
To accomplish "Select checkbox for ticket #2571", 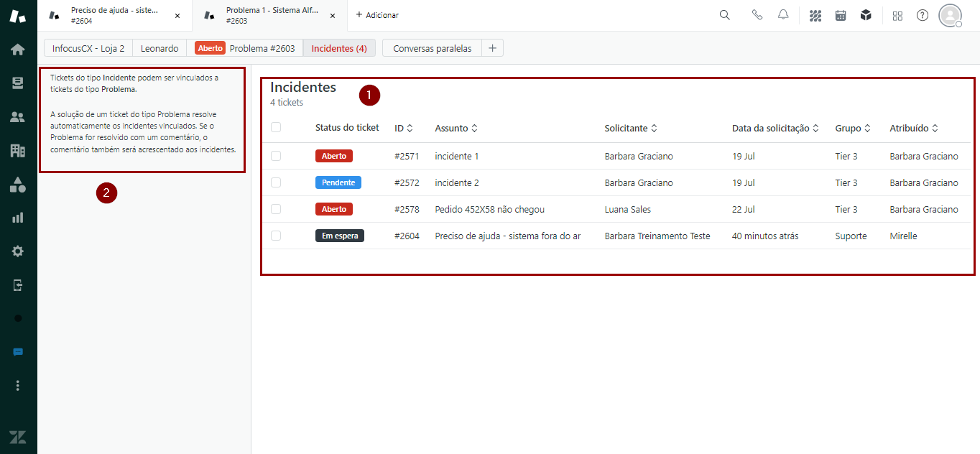I will [276, 156].
